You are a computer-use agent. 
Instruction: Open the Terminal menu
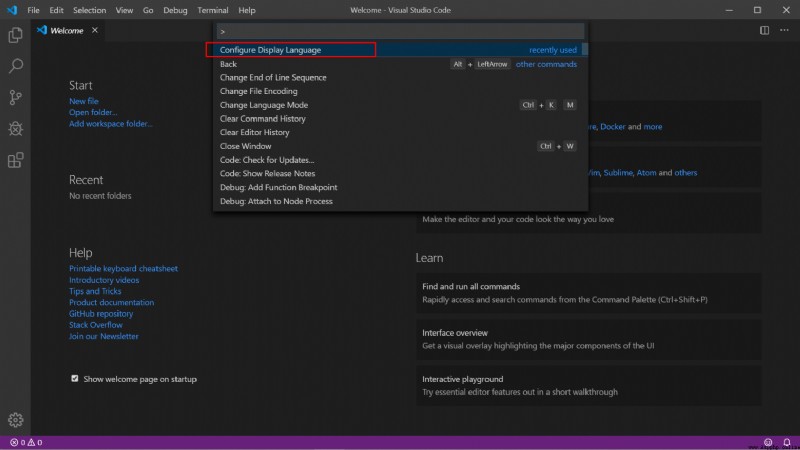click(213, 10)
